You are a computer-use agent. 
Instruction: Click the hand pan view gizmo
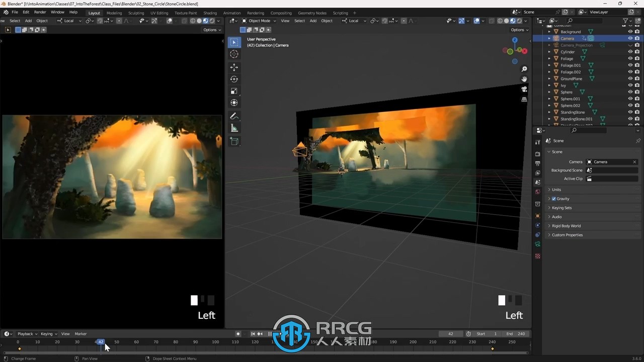[524, 79]
